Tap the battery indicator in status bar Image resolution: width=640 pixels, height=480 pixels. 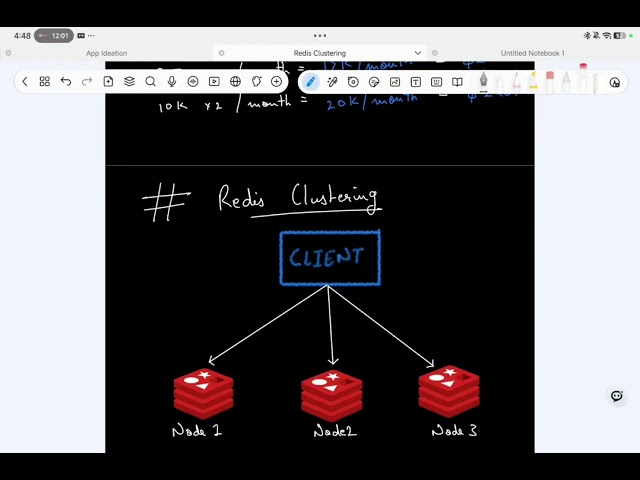(x=620, y=36)
